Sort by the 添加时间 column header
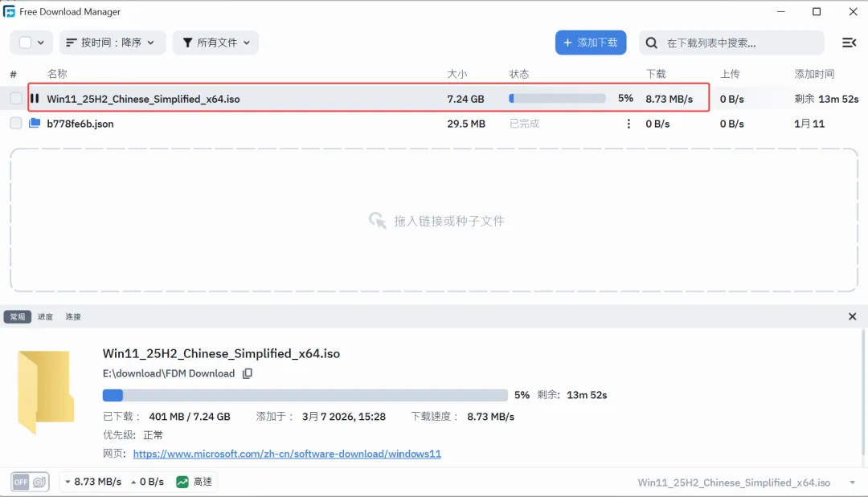 tap(814, 74)
